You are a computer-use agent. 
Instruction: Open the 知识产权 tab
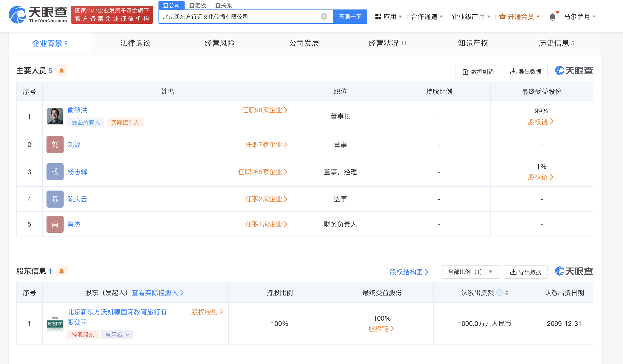[x=473, y=43]
